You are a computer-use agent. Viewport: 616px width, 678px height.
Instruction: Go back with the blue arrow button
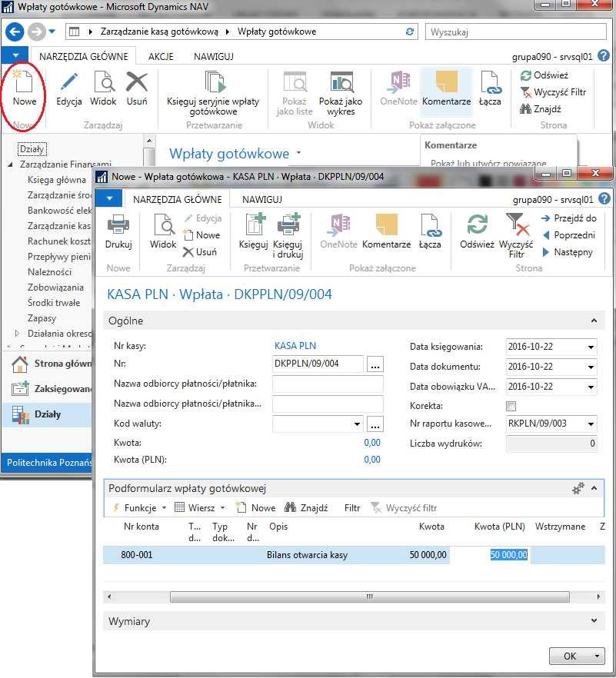(15, 32)
